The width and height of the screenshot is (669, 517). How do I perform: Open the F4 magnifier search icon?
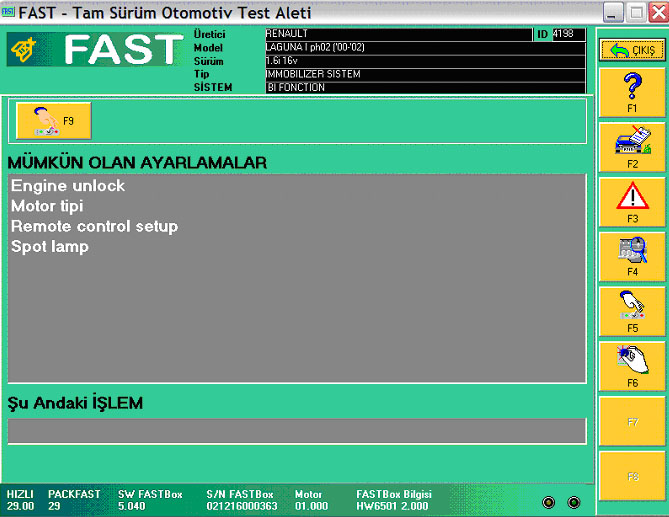632,254
